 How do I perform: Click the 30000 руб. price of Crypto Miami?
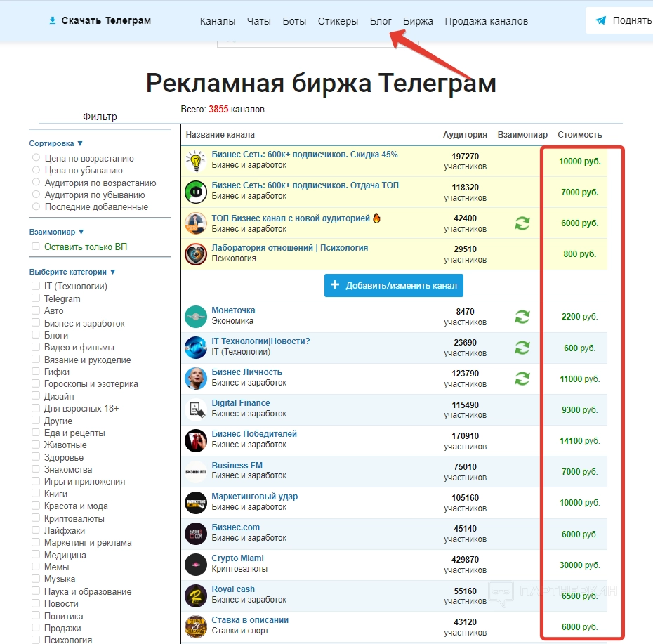580,565
